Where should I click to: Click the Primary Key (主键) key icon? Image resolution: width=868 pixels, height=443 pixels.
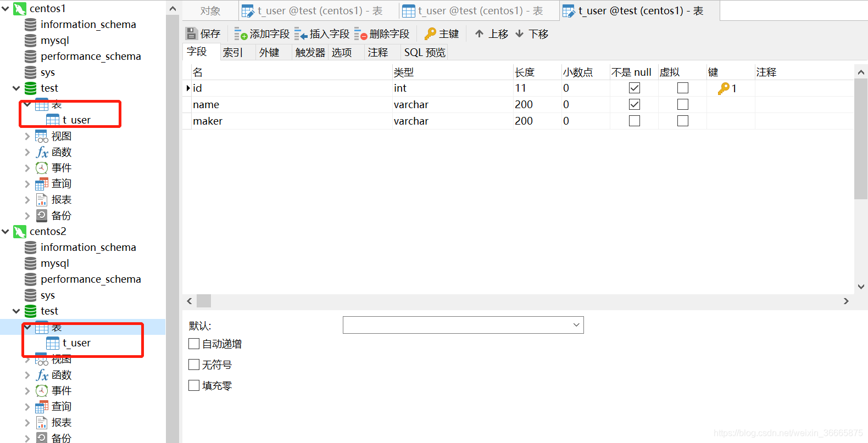430,33
